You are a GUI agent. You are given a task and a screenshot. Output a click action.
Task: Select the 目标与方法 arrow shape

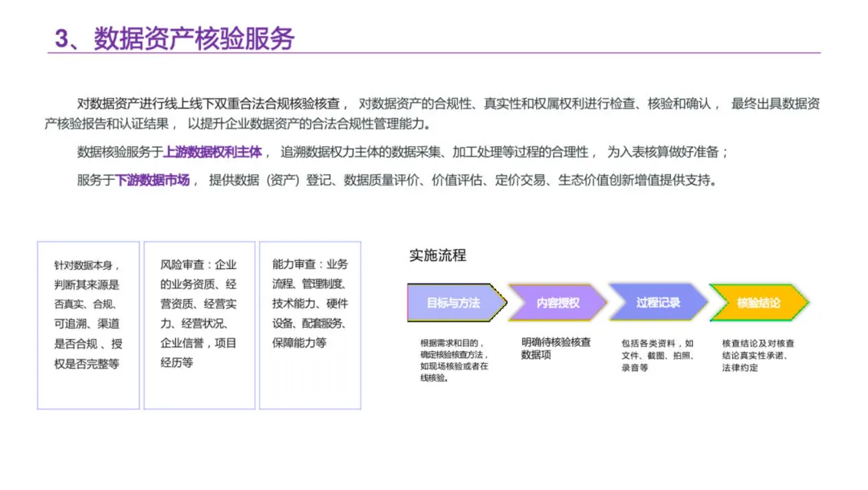pyautogui.click(x=457, y=303)
